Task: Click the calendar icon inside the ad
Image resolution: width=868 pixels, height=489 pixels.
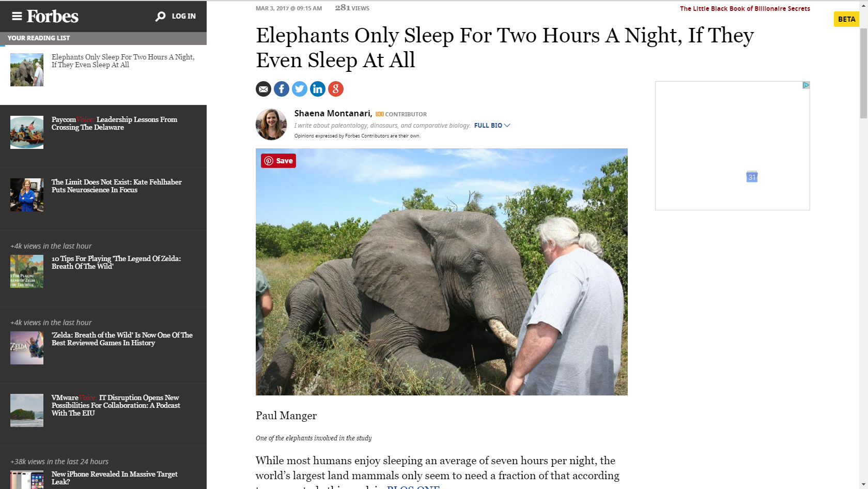Action: 752,177
